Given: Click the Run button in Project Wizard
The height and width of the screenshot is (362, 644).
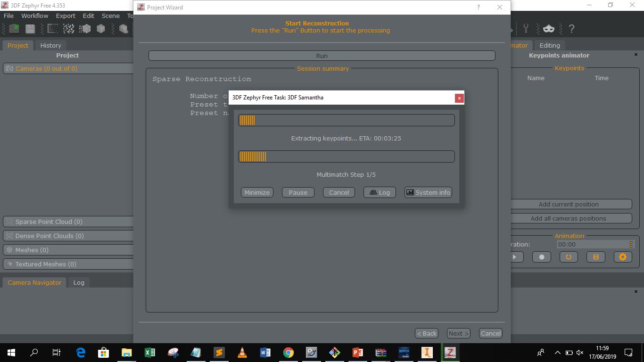Looking at the screenshot, I should [x=322, y=56].
